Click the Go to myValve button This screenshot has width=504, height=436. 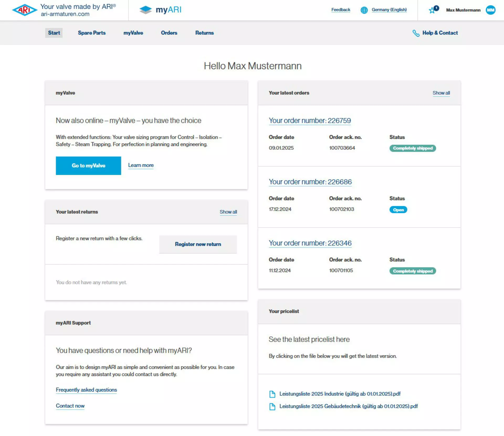pos(88,166)
